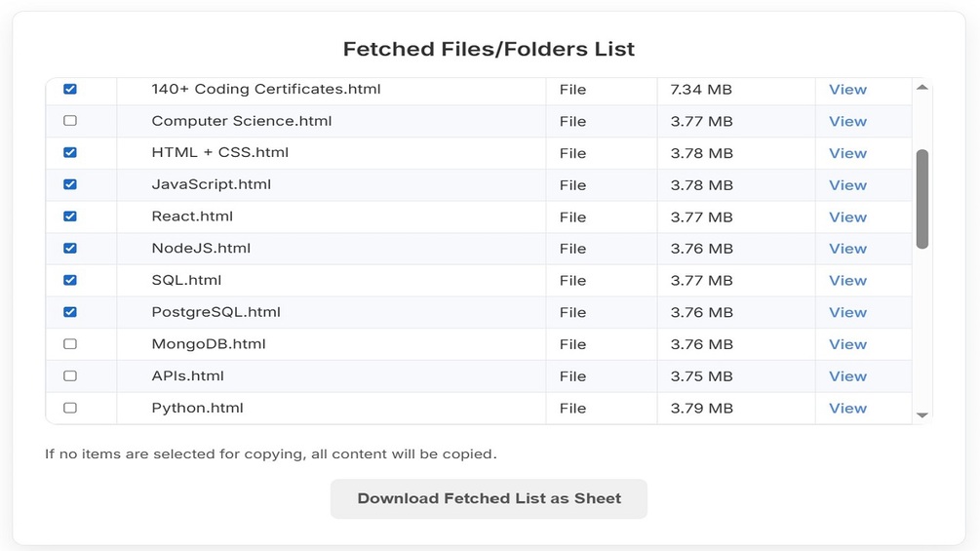The image size is (980, 551).
Task: Download Fetched List as Sheet
Action: [x=489, y=498]
